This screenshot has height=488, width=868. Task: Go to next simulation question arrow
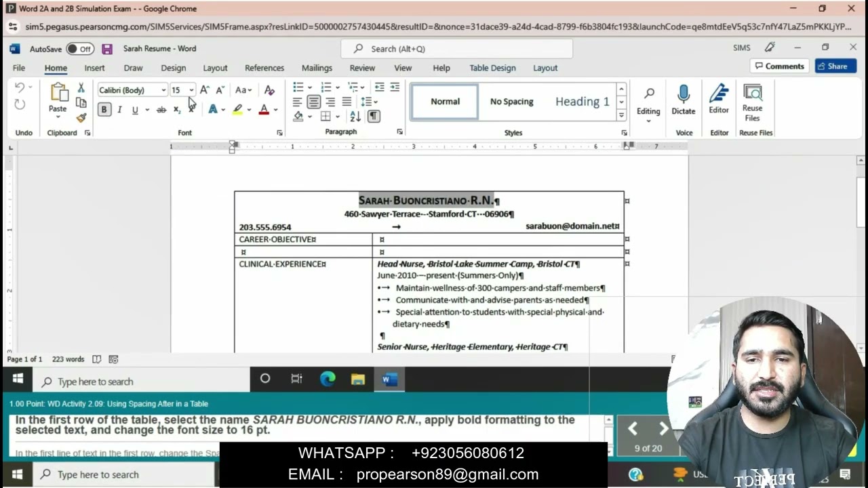pos(664,428)
